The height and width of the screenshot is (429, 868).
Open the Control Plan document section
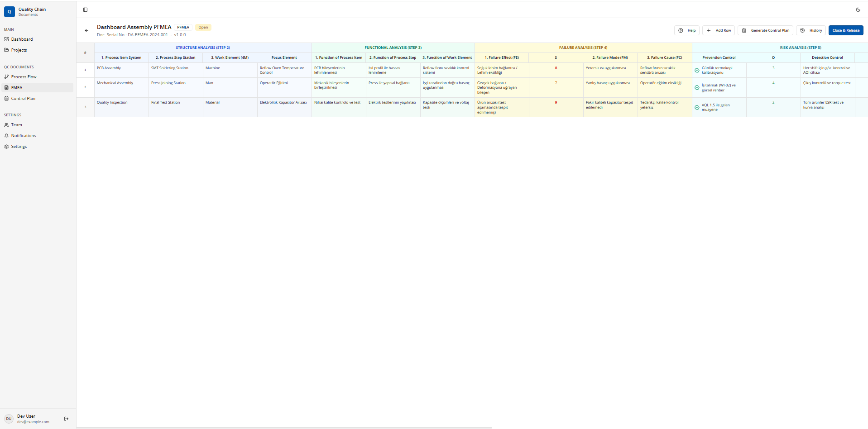tap(23, 98)
